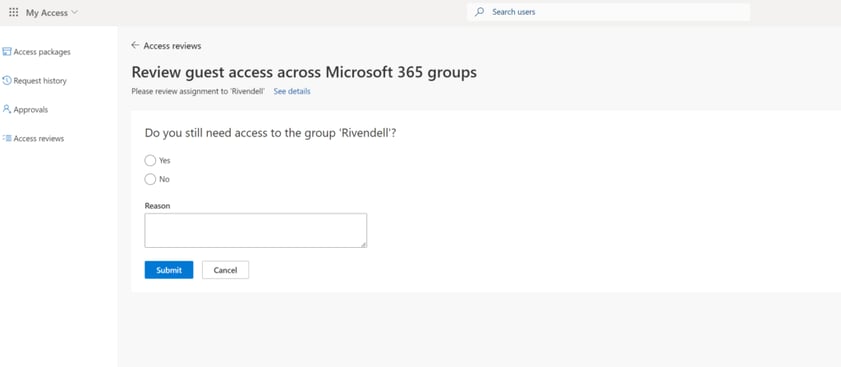841x367 pixels.
Task: Click the Access reviews list icon
Action: (x=6, y=138)
